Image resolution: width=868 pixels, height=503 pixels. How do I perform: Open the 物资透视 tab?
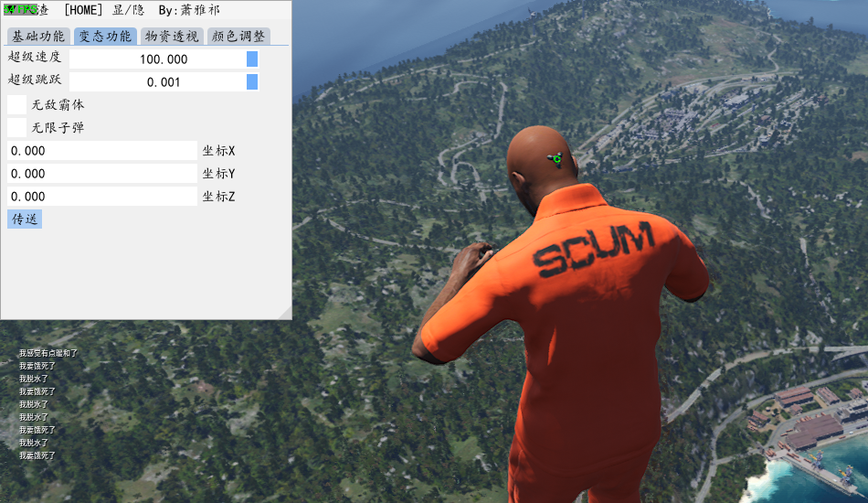click(x=172, y=36)
